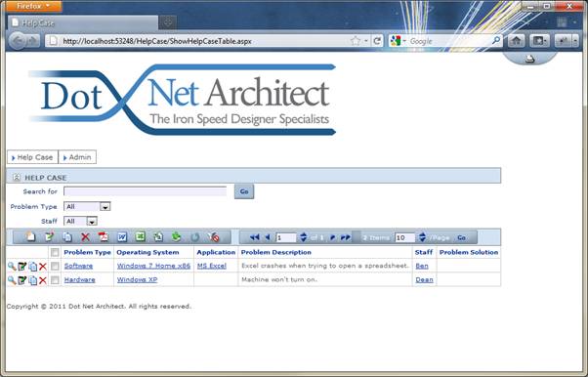Sort by Problem Type column header
The image size is (588, 377).
87,252
